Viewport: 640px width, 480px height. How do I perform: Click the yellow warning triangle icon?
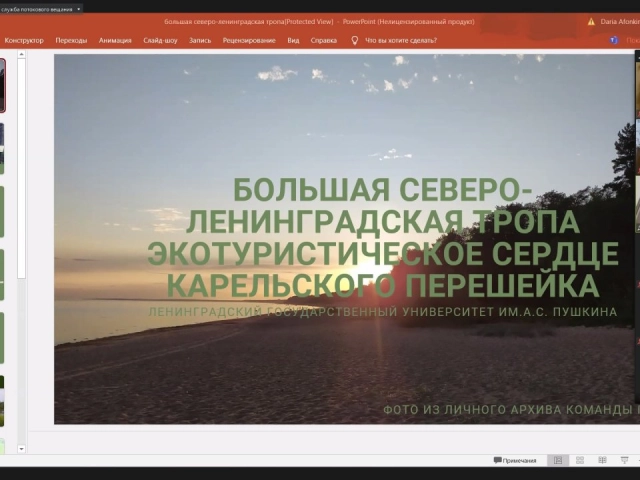591,22
